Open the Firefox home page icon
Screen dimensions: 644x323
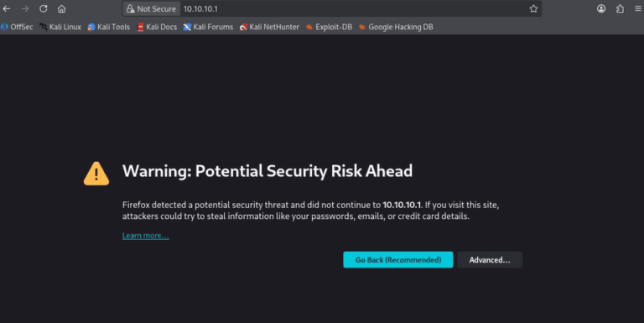point(61,8)
